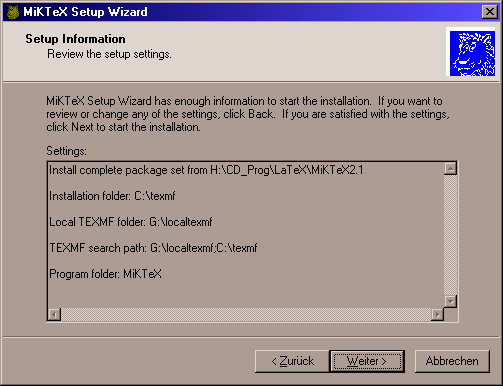Click the settings list scroll right arrow
This screenshot has height=386, width=503.
[x=437, y=314]
